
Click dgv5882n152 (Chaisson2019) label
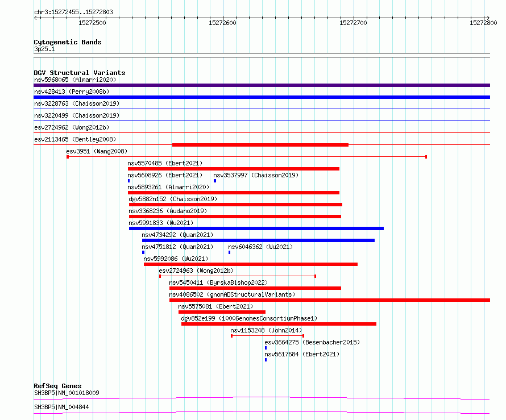click(x=173, y=199)
